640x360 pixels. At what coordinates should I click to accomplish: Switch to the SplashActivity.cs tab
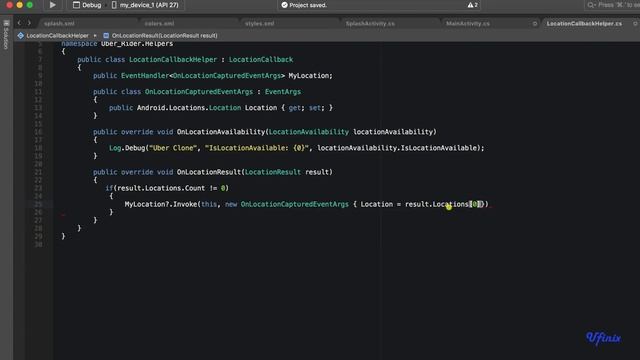(370, 24)
